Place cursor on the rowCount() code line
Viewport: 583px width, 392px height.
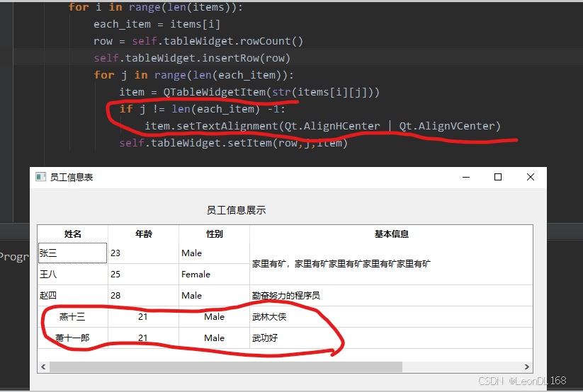(198, 41)
